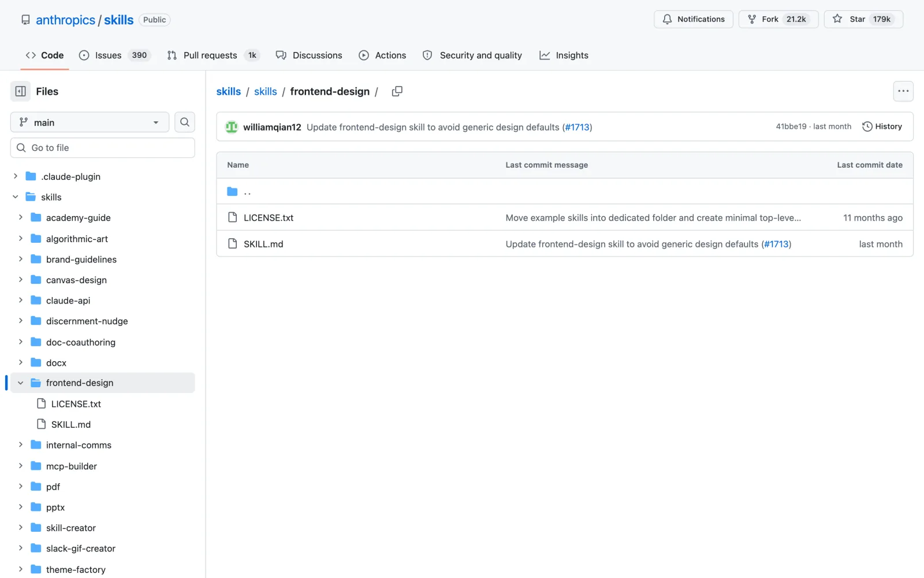924x578 pixels.
Task: Expand the algorithmic-art folder chevron
Action: [21, 238]
